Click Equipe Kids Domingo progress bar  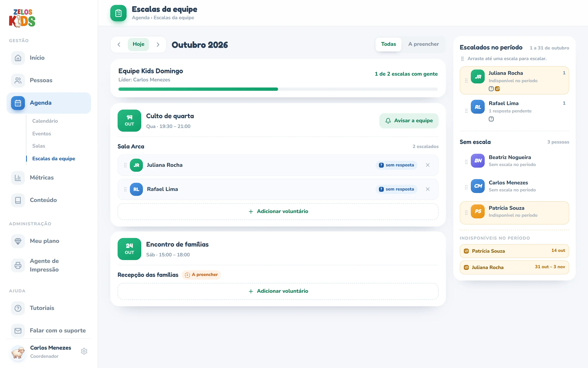pos(278,89)
